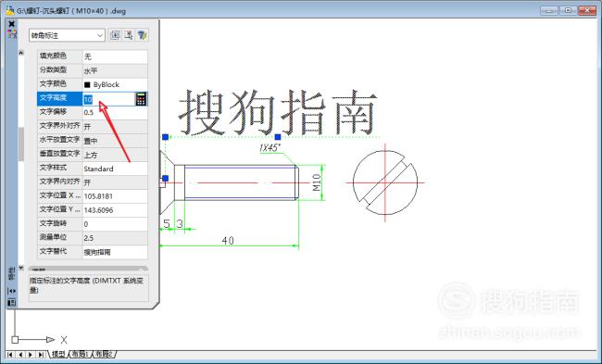
Task: Click the drawing file icon in title bar
Action: tap(10, 11)
